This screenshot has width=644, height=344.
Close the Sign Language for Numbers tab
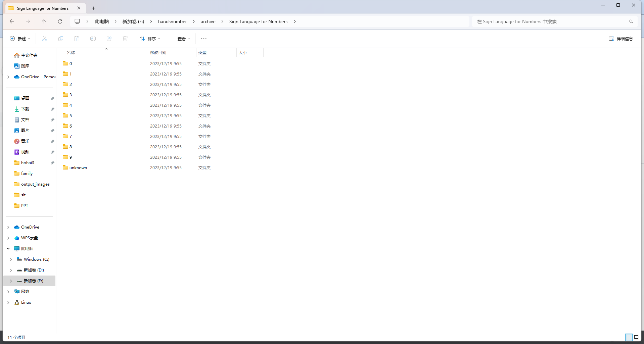[79, 8]
